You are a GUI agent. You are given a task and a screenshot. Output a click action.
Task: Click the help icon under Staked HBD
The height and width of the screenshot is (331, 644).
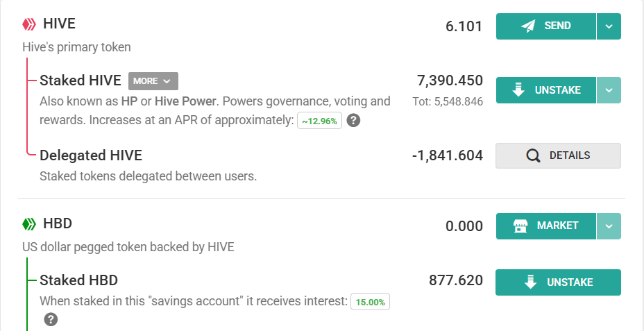(x=51, y=319)
